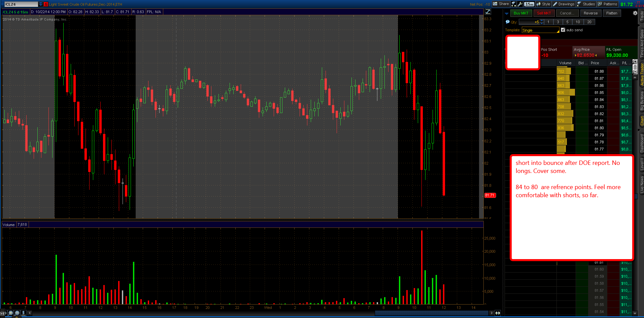
Task: Click the Qty help question icon
Action: tap(507, 22)
